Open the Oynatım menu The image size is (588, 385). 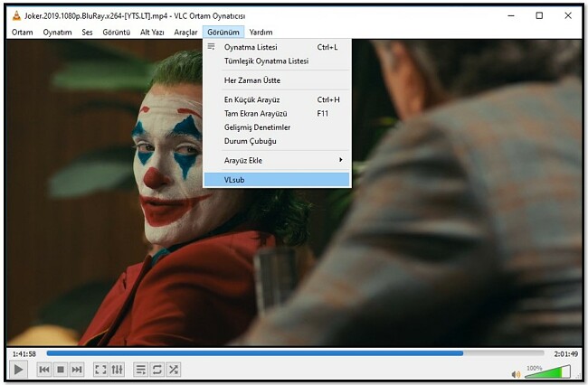point(57,33)
